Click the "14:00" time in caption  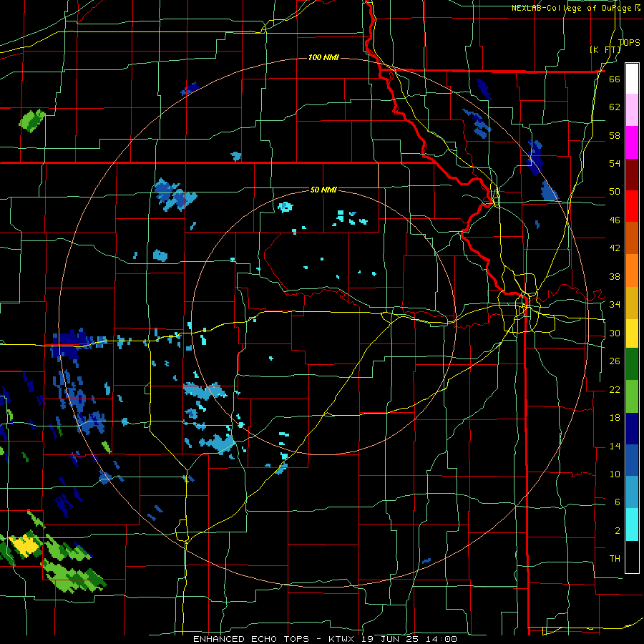click(x=441, y=639)
